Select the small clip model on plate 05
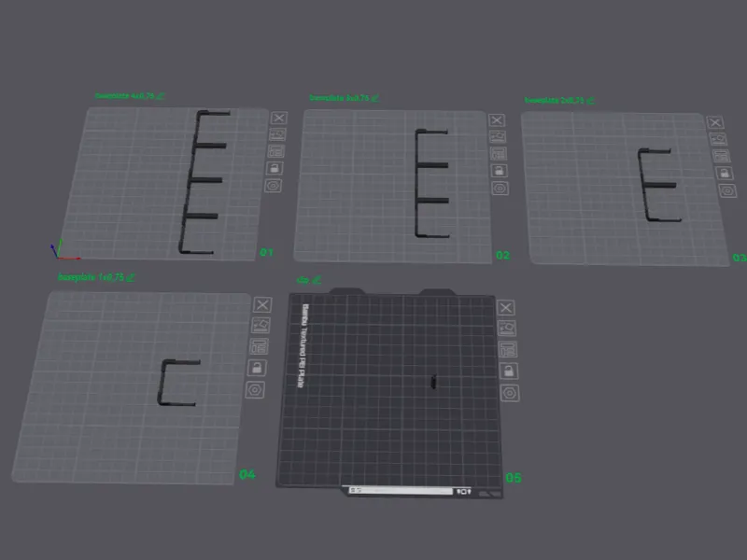Screen dimensions: 747x560 (433, 382)
